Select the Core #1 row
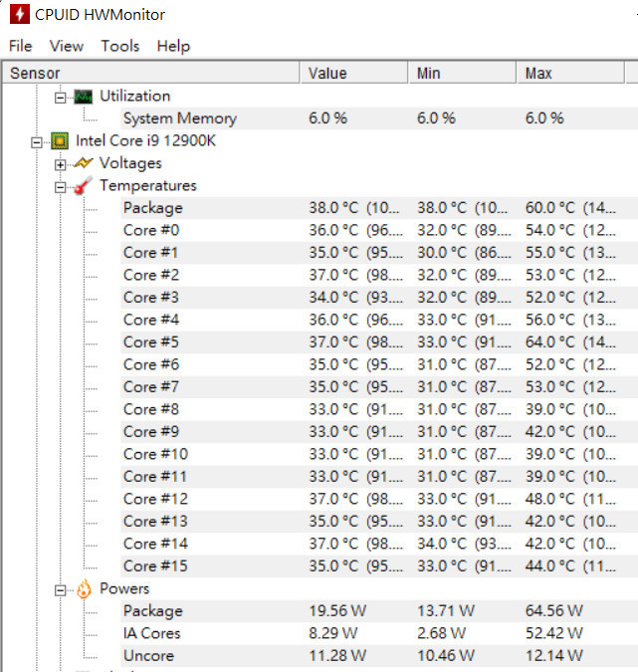 [379, 253]
